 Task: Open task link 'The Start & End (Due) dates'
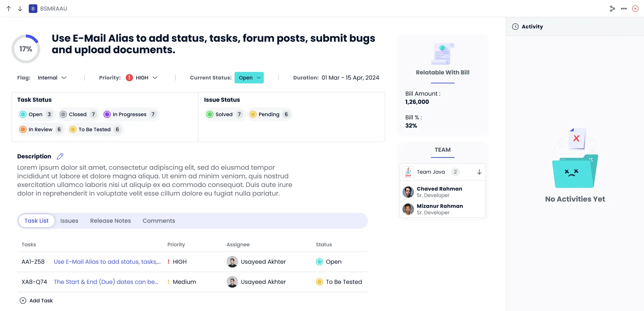(106, 282)
